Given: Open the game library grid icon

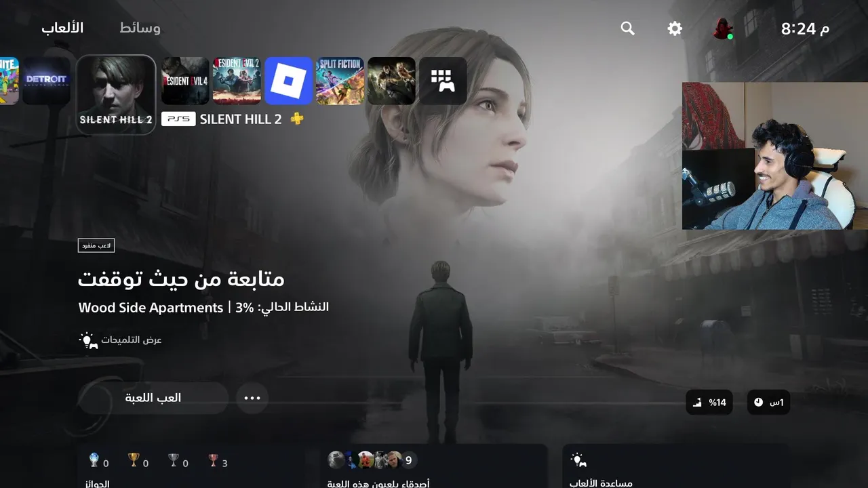Looking at the screenshot, I should click(x=443, y=81).
